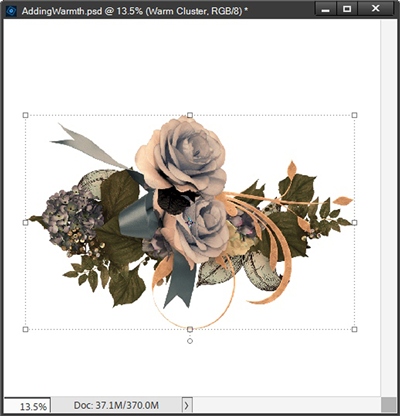Click the large rose in the cluster
This screenshot has height=416, width=400.
pyautogui.click(x=182, y=157)
